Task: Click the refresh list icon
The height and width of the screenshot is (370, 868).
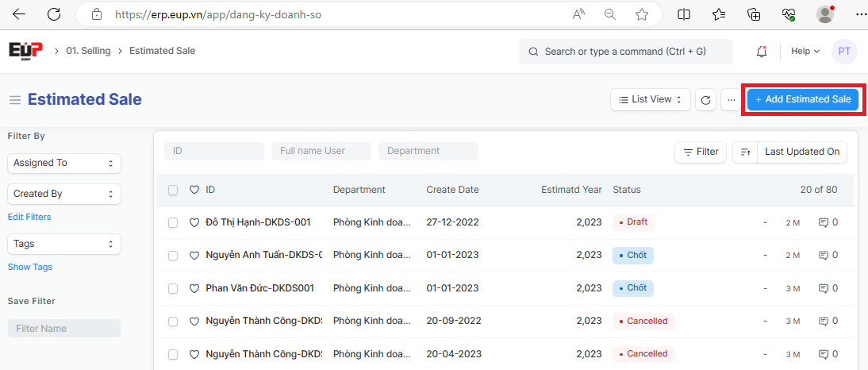Action: pos(705,100)
